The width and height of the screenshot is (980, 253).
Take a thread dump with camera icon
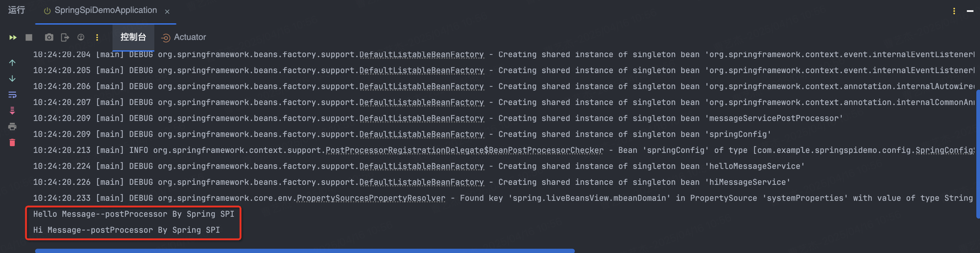[49, 37]
